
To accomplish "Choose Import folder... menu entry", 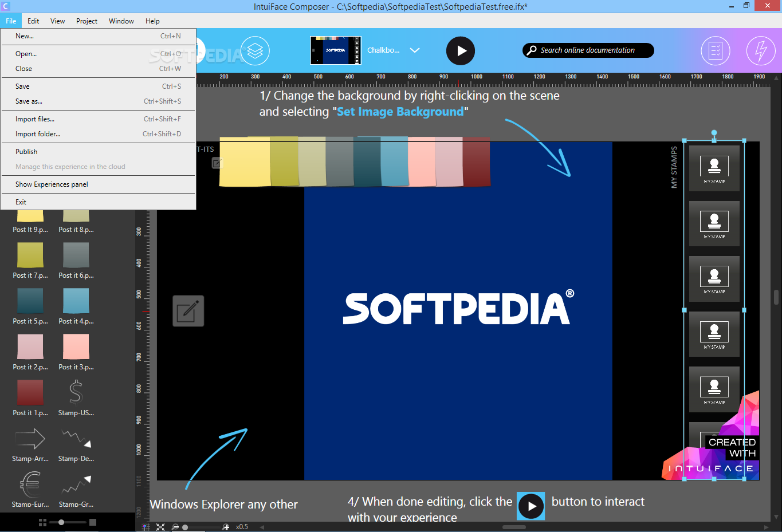I will [x=98, y=134].
